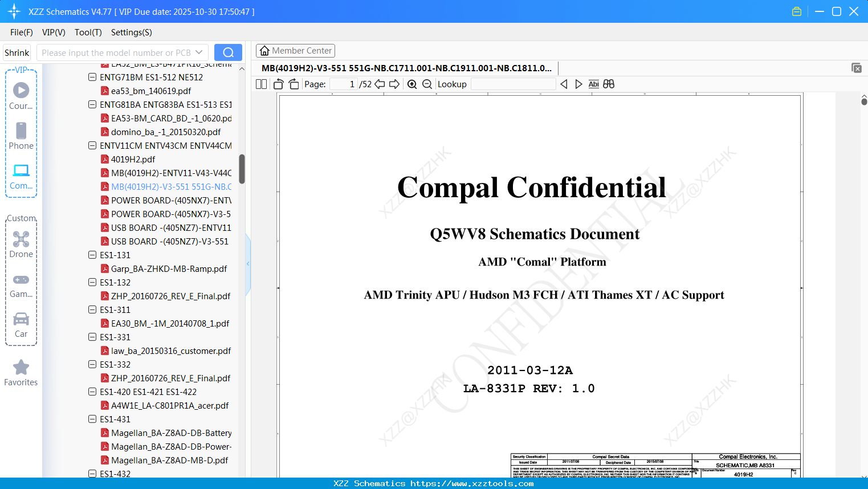
Task: Click the Abi text match icon
Action: click(x=594, y=84)
